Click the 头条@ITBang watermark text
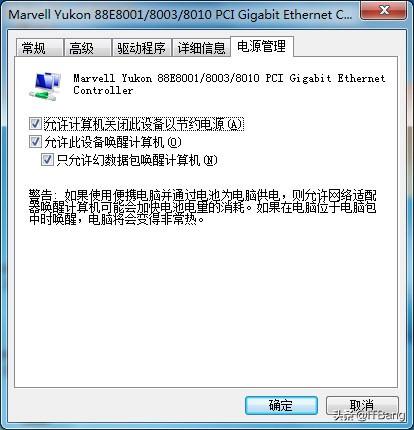 369,415
